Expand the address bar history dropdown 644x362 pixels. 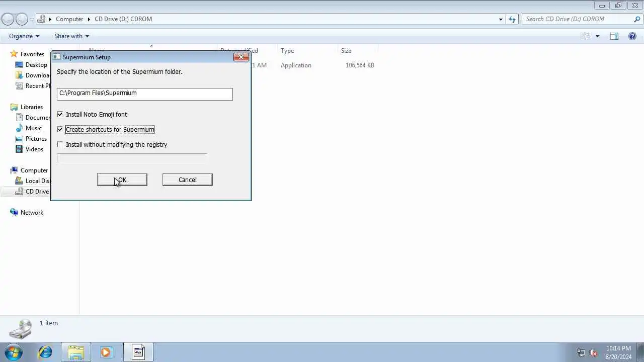coord(501,19)
